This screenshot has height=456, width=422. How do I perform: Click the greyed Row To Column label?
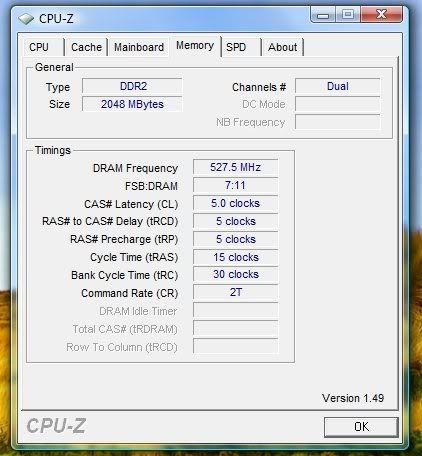(122, 347)
